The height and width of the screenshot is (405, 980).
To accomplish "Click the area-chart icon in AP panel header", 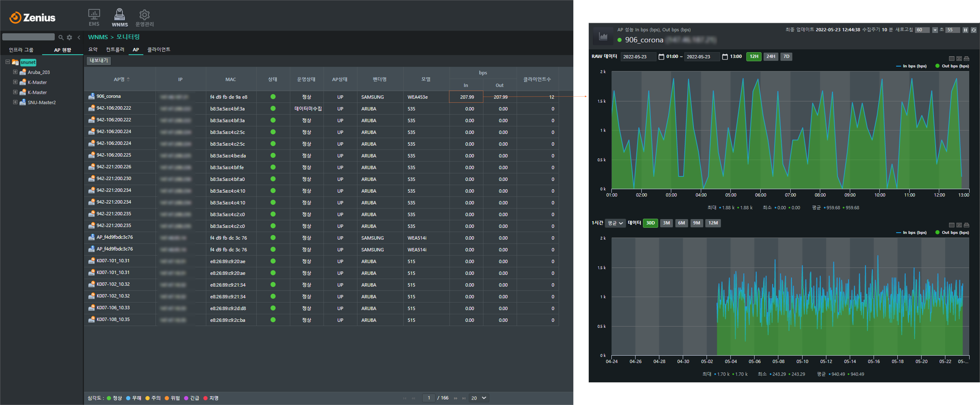I will [603, 36].
